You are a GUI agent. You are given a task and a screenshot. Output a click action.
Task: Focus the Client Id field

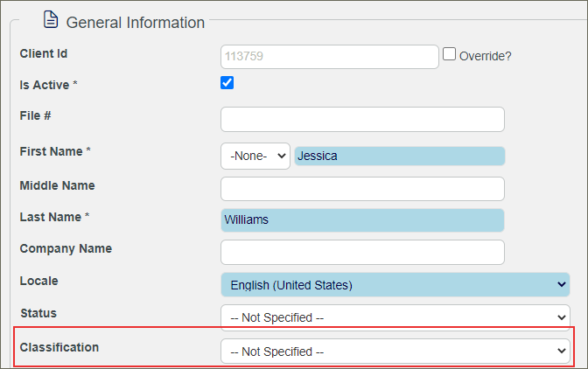coord(330,57)
